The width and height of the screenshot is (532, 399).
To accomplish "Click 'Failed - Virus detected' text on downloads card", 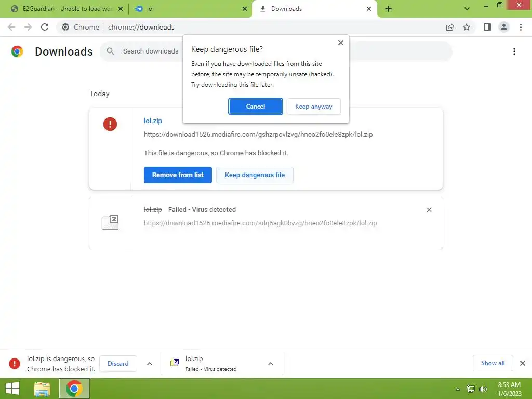I will coord(202,210).
